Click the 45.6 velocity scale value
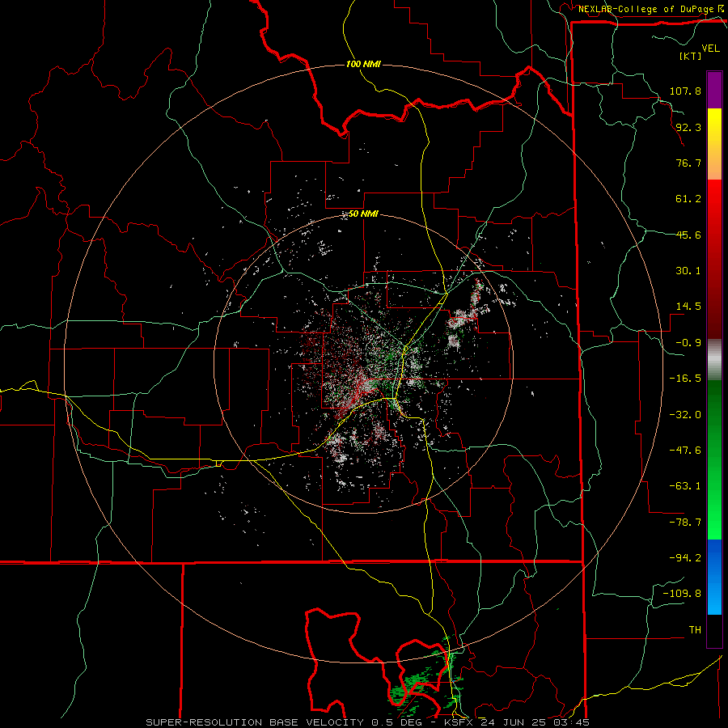This screenshot has height=728, width=728. tap(688, 235)
